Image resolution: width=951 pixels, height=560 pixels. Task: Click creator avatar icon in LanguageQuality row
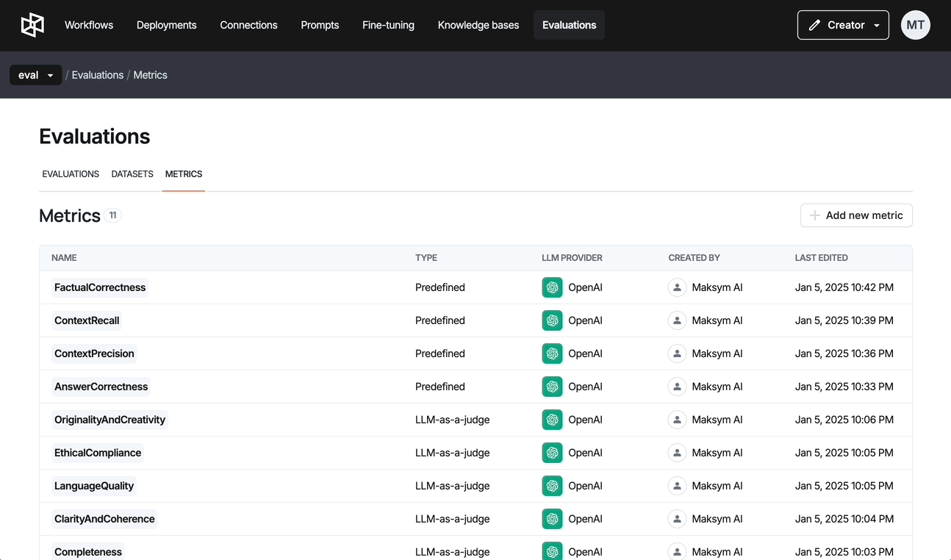[677, 486]
